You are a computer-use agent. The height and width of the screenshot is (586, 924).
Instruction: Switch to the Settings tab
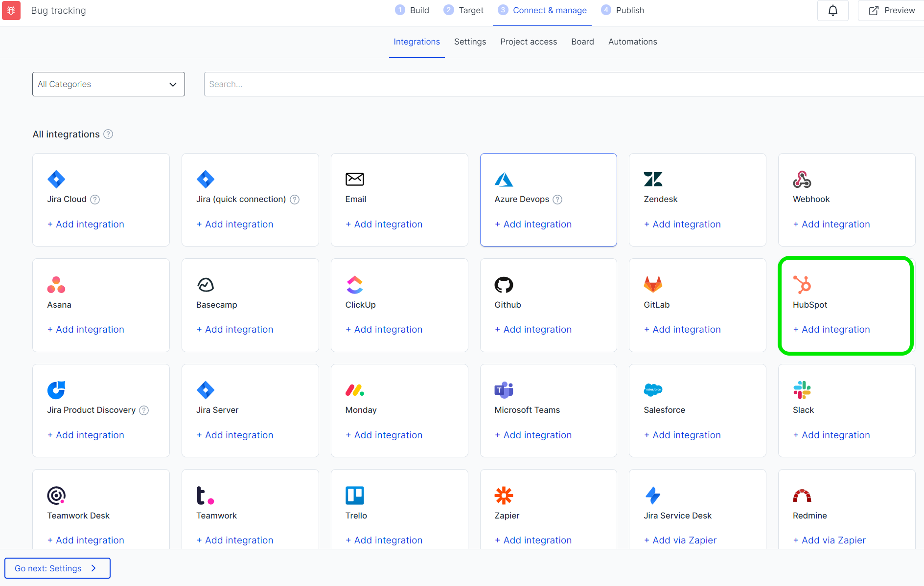(470, 42)
